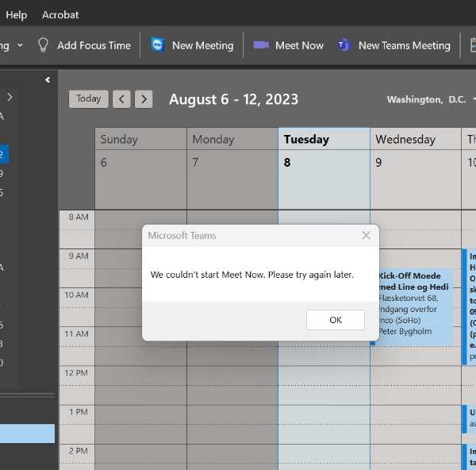Select the Monday 1 PM time slot
Image resolution: width=476 pixels, height=470 pixels.
coord(232,414)
